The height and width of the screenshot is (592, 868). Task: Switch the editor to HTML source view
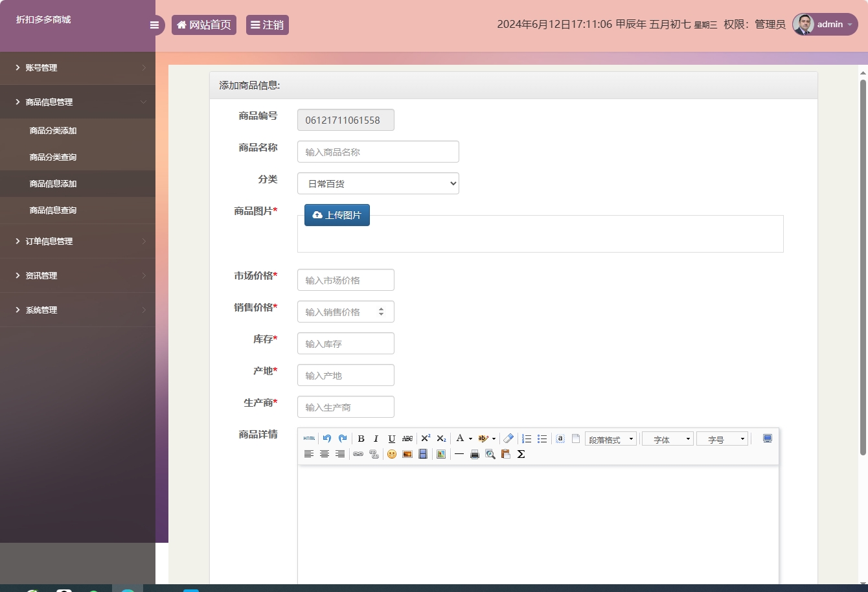[309, 438]
